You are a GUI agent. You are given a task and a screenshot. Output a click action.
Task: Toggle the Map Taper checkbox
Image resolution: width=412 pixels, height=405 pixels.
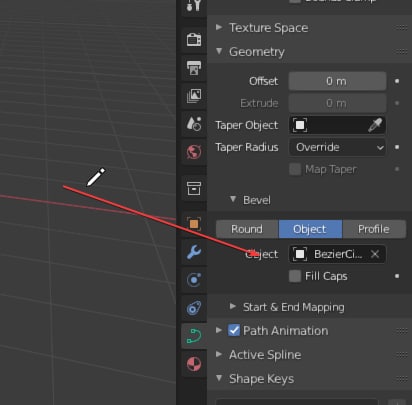coord(295,169)
